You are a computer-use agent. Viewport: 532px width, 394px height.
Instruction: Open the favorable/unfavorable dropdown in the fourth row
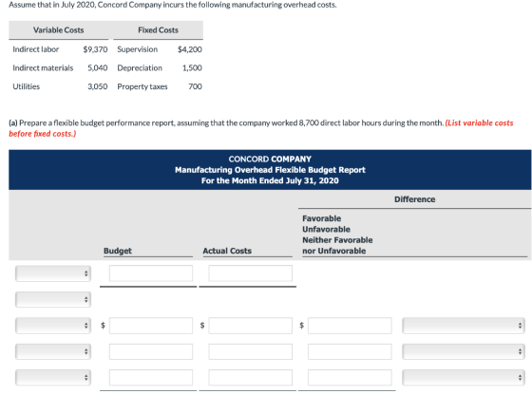(x=464, y=351)
